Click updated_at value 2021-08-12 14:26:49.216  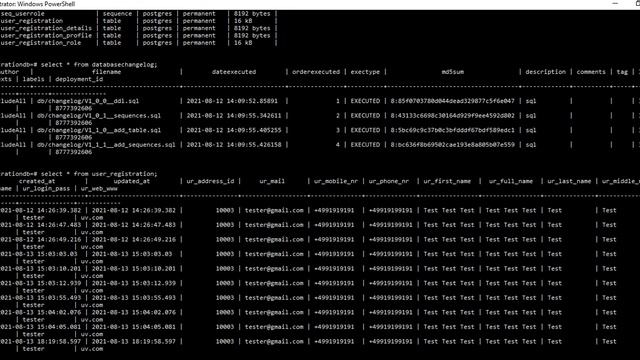[x=133, y=240]
